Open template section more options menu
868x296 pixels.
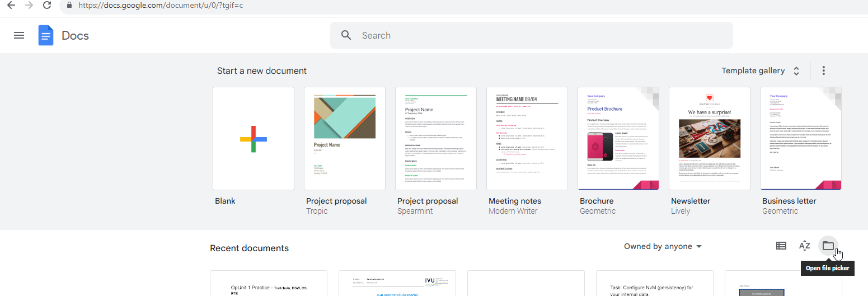824,71
